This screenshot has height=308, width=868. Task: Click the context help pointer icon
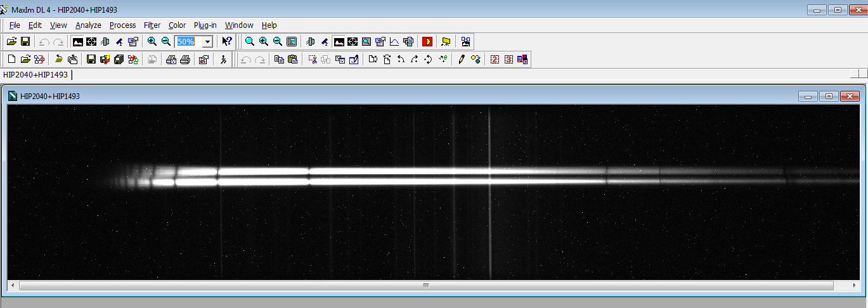point(227,42)
